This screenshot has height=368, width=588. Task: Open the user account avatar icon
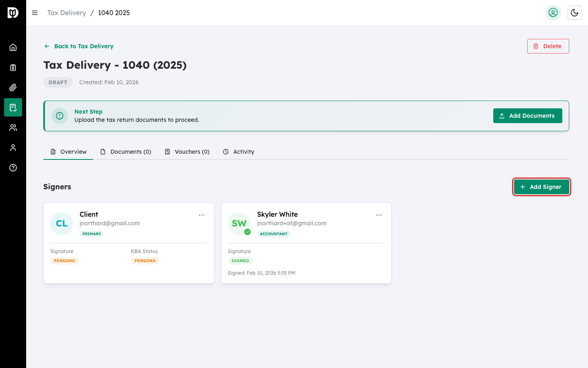click(553, 13)
